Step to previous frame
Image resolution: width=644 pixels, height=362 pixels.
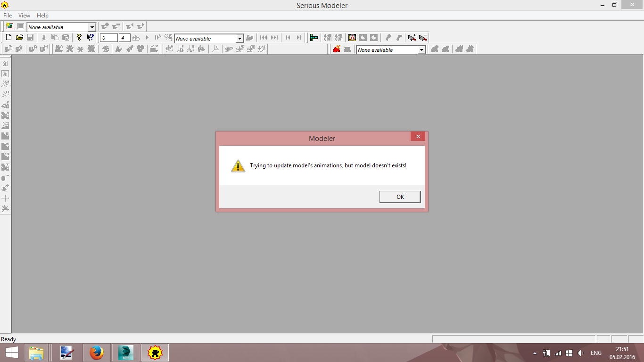(288, 38)
